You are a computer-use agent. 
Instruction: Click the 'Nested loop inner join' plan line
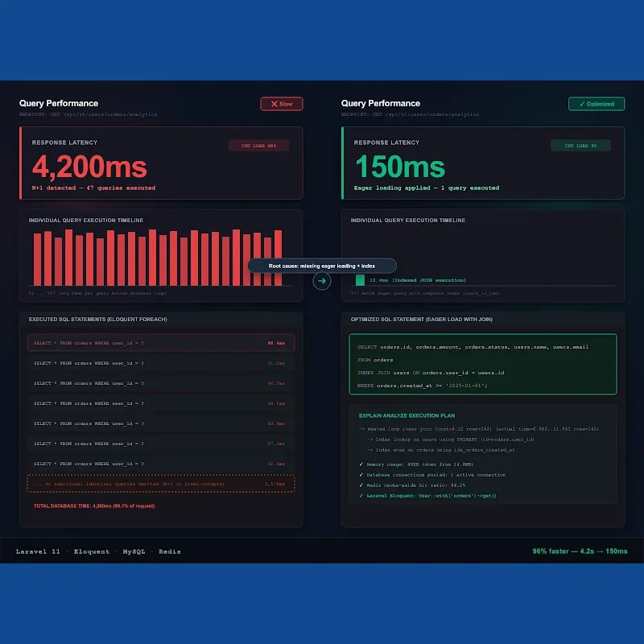[x=479, y=429]
